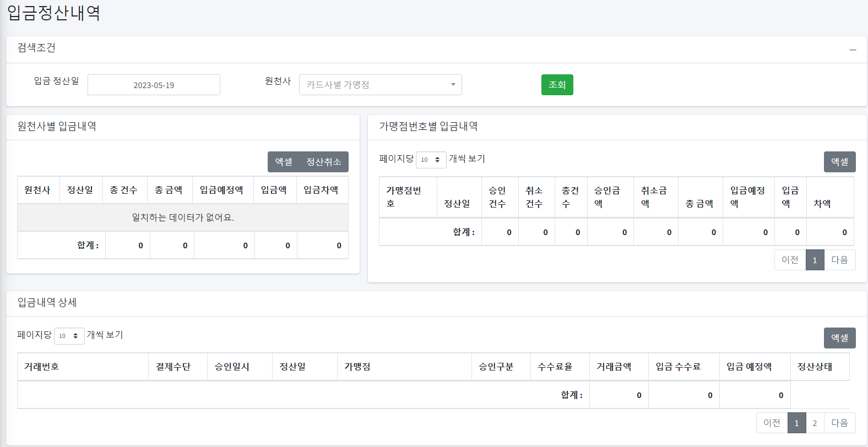Open per-page dropdown in 입금내역 상세
The image size is (868, 447).
point(69,336)
